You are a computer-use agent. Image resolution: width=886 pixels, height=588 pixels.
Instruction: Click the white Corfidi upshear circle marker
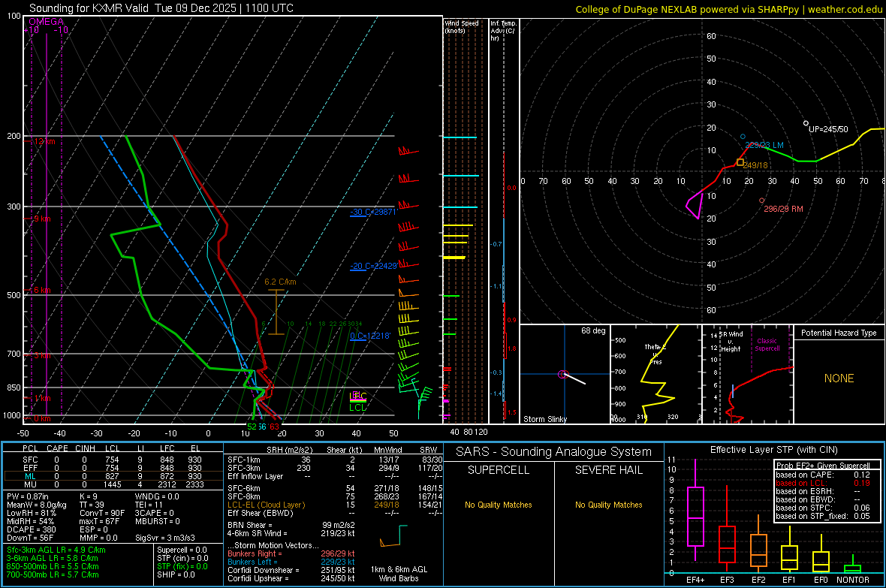(806, 123)
